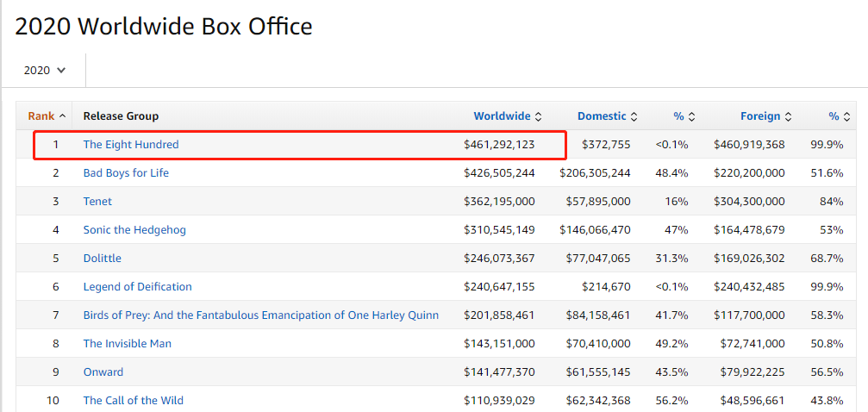Image resolution: width=868 pixels, height=412 pixels.
Task: Select foreign value $220,200,000
Action: pos(749,172)
